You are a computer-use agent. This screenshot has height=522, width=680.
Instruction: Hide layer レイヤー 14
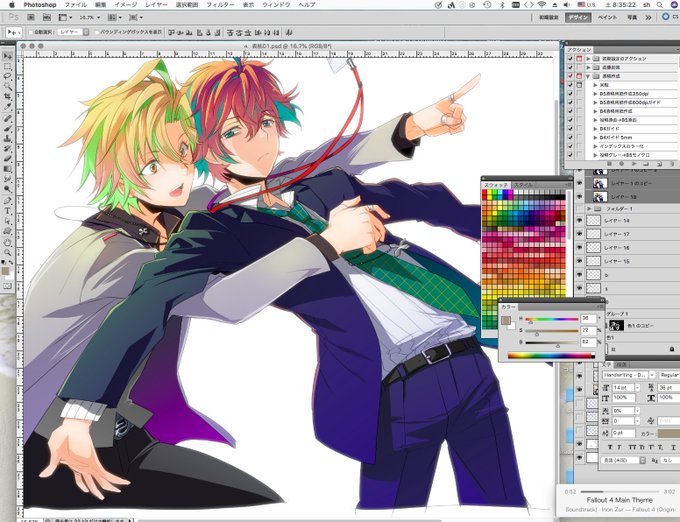coord(579,221)
